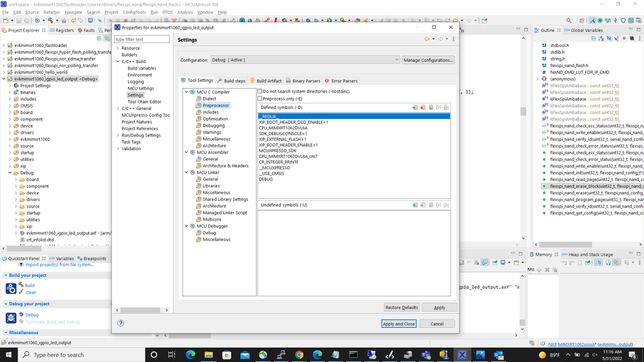The image size is (644, 362).
Task: Collapse all in Project Explorer toolbar
Action: [99, 39]
